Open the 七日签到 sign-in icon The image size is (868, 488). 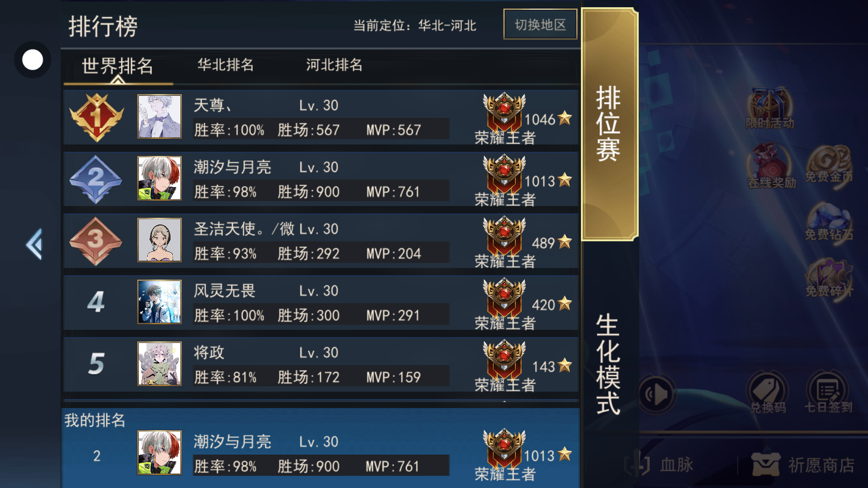[x=828, y=392]
